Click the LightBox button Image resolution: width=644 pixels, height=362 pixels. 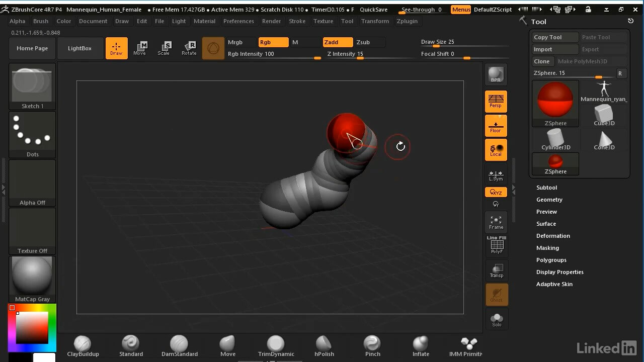(x=79, y=48)
